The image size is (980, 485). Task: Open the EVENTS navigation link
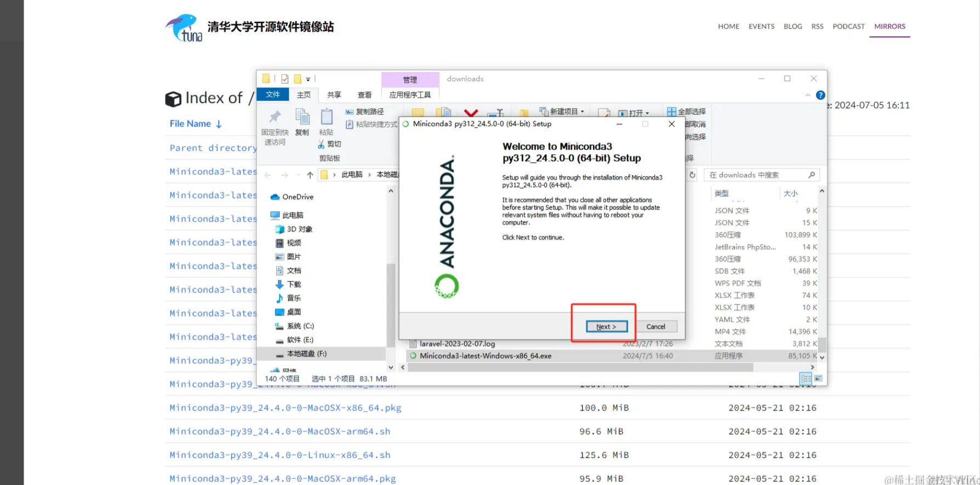click(761, 26)
